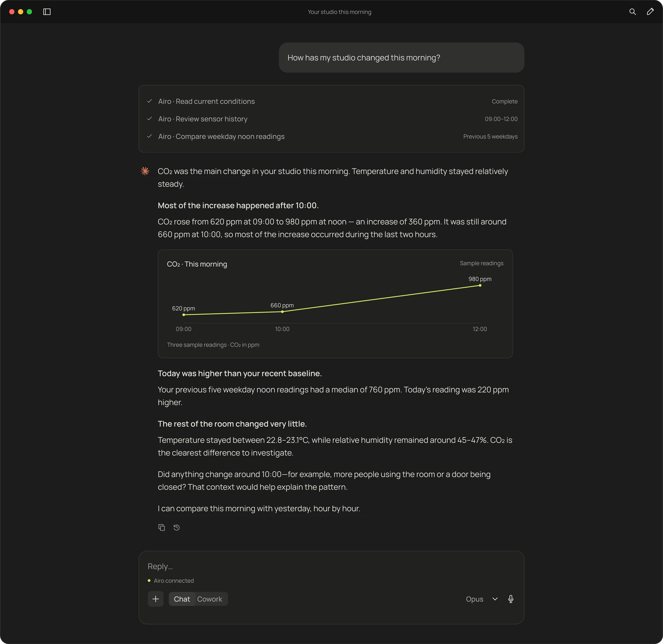Viewport: 663px width, 644px height.
Task: Start a new chat with pencil icon
Action: click(x=650, y=12)
